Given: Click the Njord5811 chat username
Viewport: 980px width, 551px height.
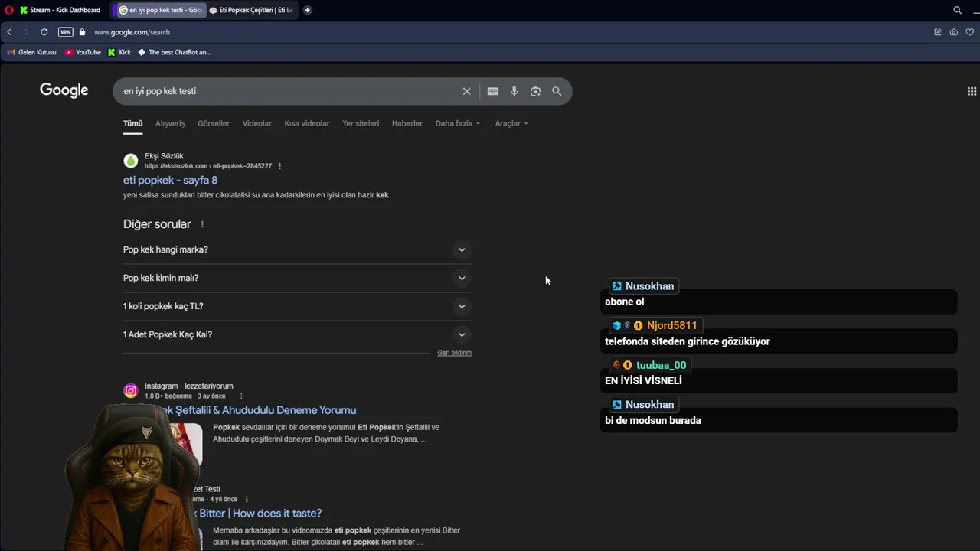Looking at the screenshot, I should click(x=671, y=325).
